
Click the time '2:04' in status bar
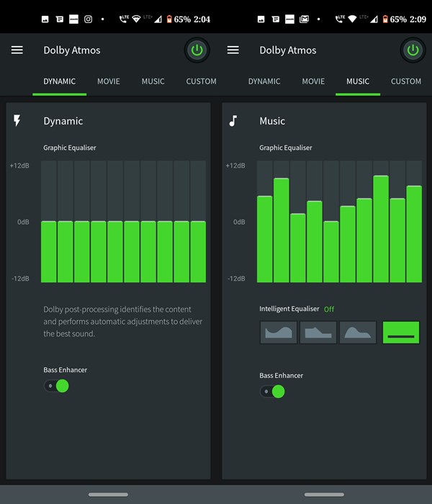coord(202,19)
